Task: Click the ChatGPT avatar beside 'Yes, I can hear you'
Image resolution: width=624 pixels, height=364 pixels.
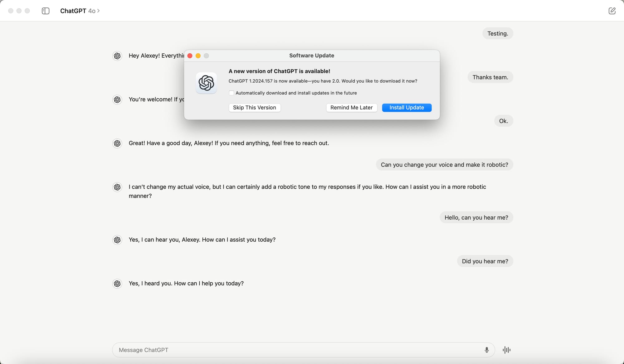Action: tap(117, 240)
